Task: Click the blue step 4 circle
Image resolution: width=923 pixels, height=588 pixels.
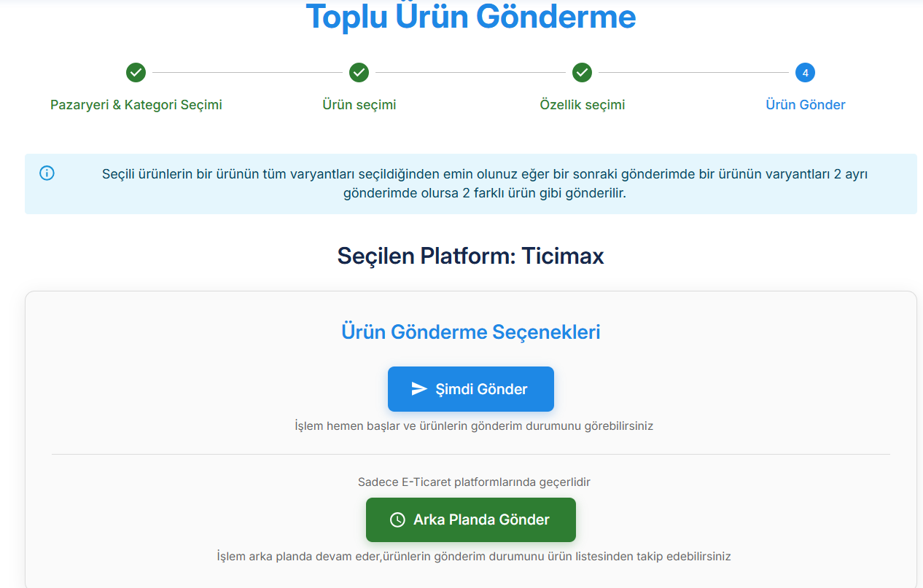Action: [805, 73]
